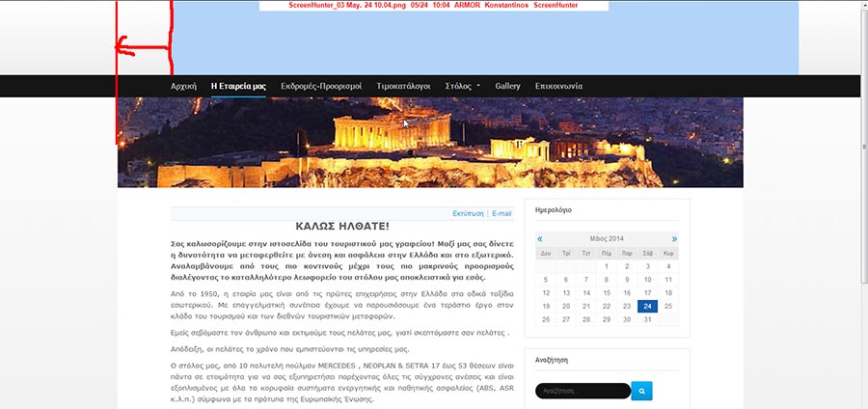Select day 31 in the calendar
The width and height of the screenshot is (868, 409).
tap(648, 319)
